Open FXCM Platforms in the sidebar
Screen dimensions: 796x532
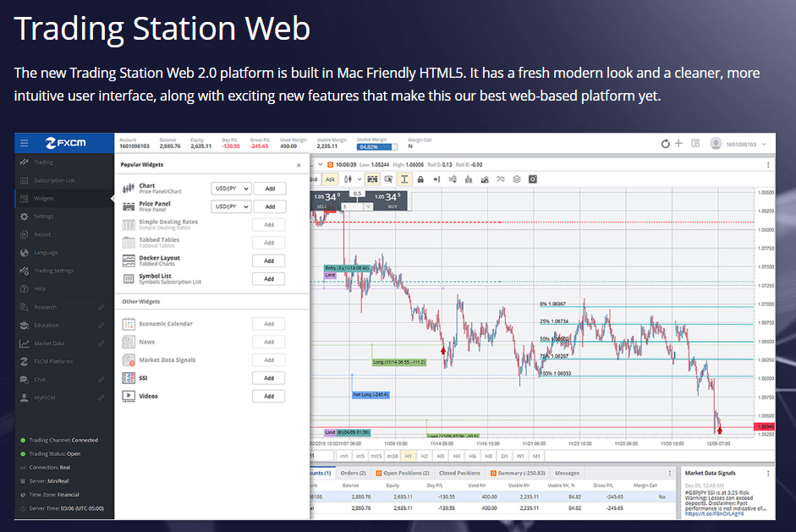point(64,361)
